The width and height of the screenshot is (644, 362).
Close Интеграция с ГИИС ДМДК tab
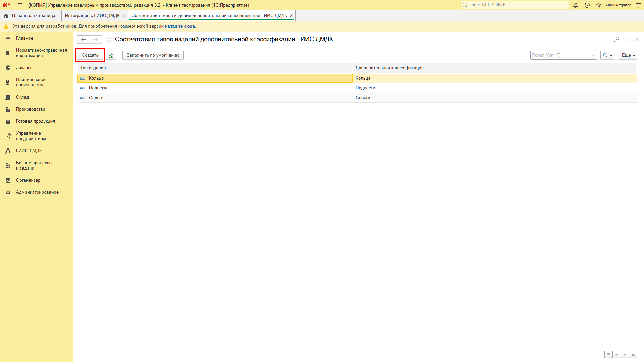pyautogui.click(x=124, y=16)
